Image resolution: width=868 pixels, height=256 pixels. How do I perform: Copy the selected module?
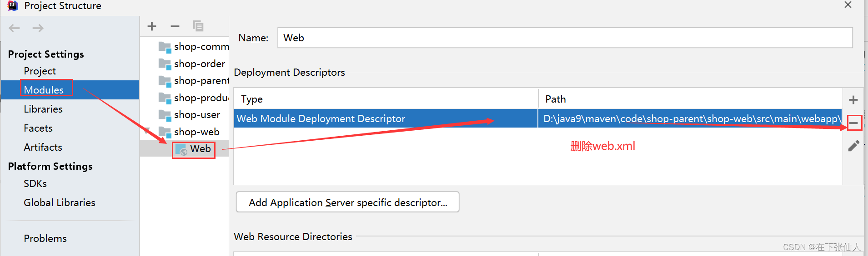[198, 26]
